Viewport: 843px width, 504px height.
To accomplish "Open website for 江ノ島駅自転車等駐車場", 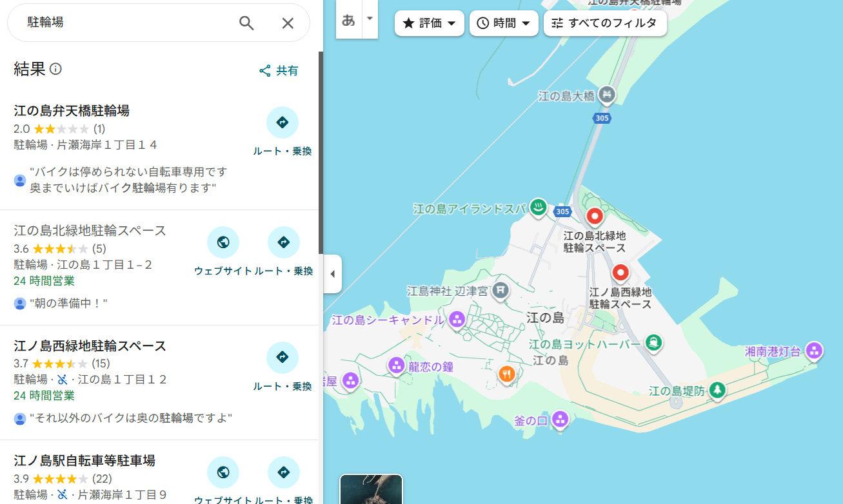I will [223, 472].
